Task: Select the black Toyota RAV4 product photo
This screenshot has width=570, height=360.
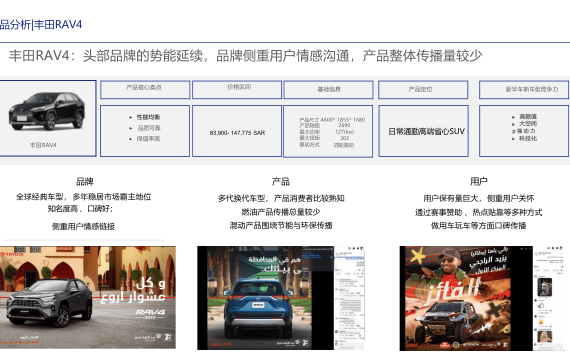Action: 47,111
